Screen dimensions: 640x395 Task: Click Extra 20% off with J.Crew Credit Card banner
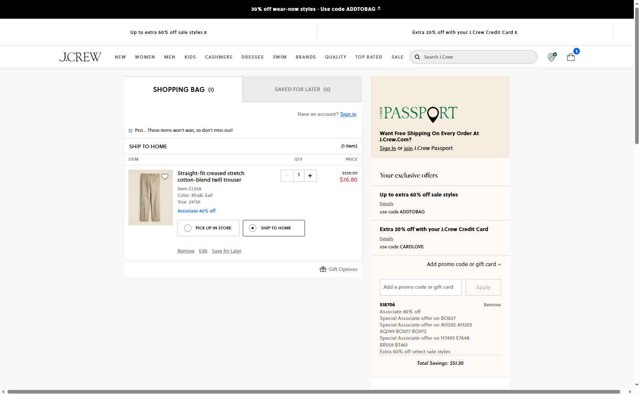coord(464,32)
